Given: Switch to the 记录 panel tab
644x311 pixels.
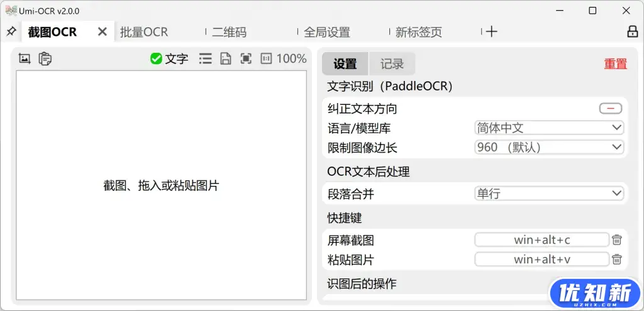Looking at the screenshot, I should (392, 63).
